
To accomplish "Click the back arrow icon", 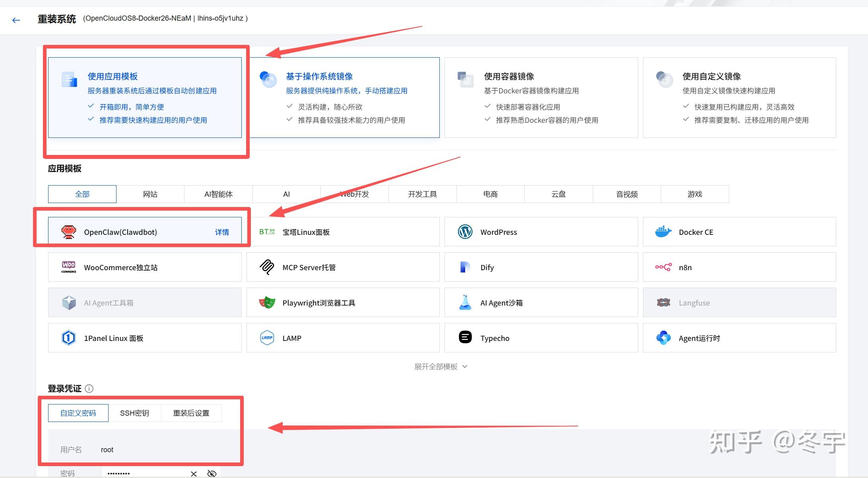I will [16, 20].
